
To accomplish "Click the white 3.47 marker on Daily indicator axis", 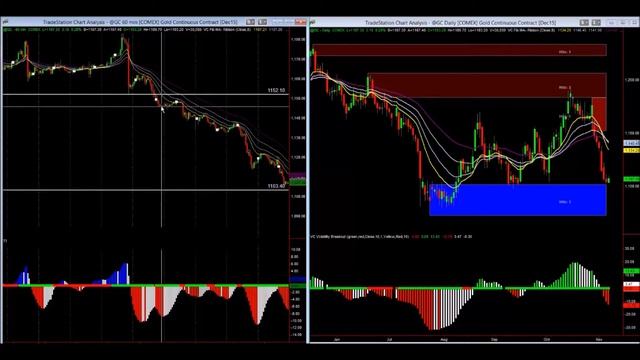I will click(x=631, y=284).
